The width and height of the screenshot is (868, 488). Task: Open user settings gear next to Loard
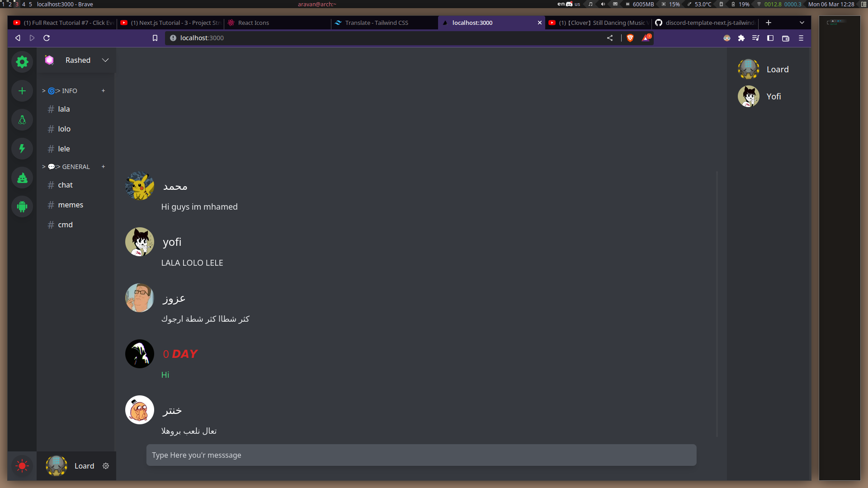[106, 466]
